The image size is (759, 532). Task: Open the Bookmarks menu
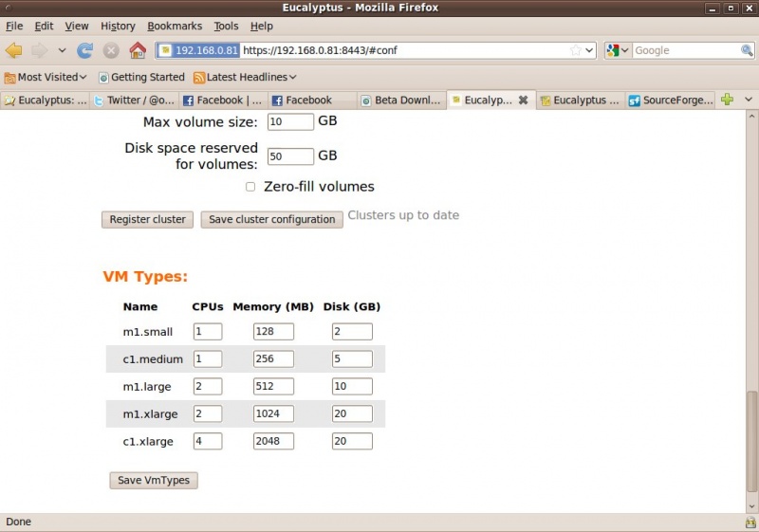175,26
